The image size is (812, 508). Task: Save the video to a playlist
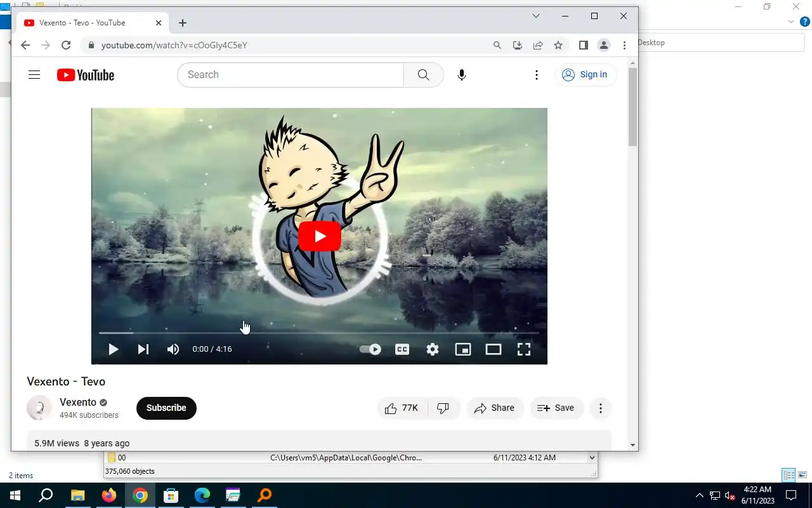pos(556,408)
